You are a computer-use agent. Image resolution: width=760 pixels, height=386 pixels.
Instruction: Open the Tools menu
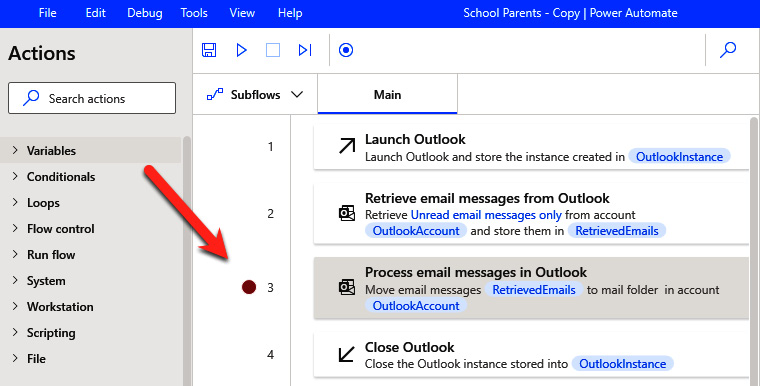pos(194,13)
